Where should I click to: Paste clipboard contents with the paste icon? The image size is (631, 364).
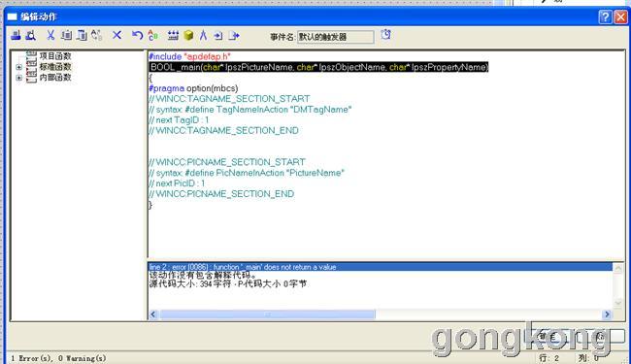(x=82, y=35)
